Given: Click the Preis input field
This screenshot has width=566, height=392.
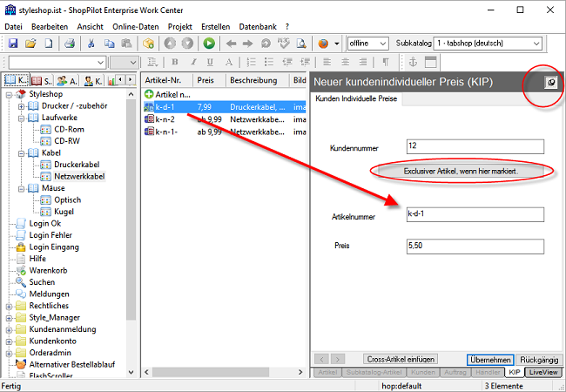Looking at the screenshot, I should click(x=475, y=247).
